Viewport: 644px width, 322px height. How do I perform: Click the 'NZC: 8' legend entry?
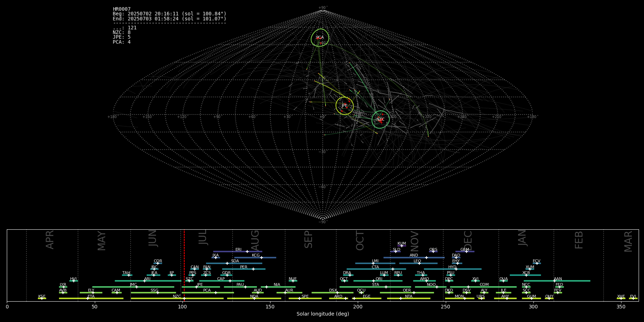122,33
